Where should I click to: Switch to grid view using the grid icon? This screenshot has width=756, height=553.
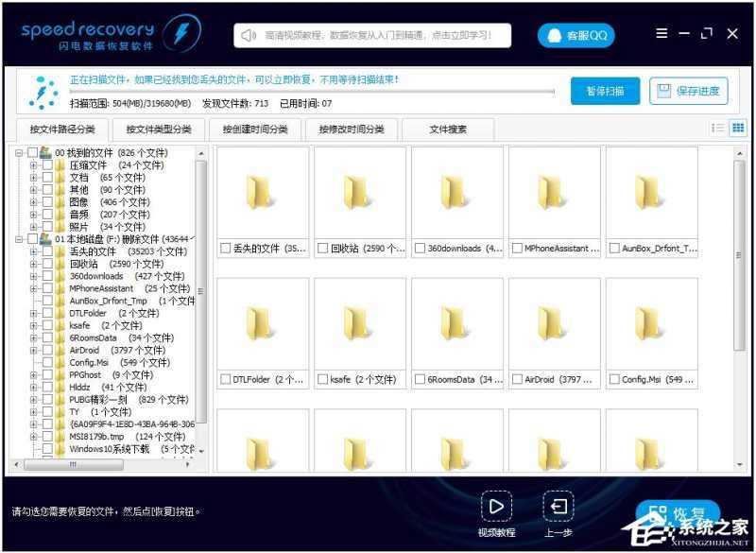pyautogui.click(x=737, y=128)
